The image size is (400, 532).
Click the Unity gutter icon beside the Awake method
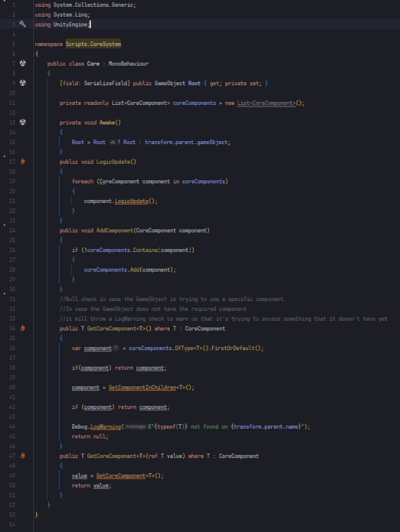click(23, 122)
